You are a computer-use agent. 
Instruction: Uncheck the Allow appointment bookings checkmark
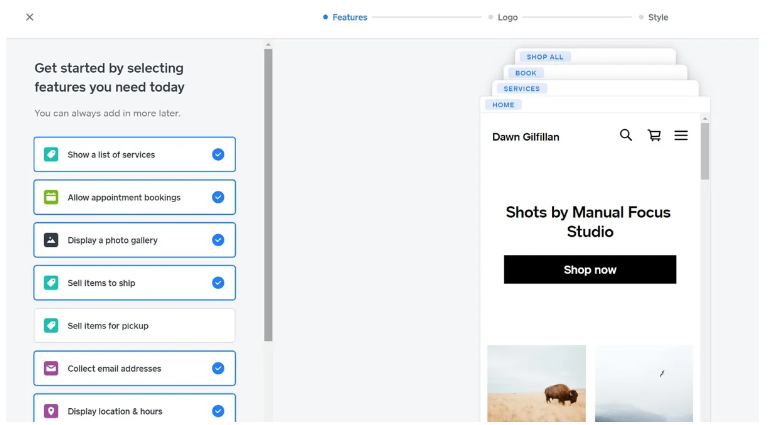[218, 197]
